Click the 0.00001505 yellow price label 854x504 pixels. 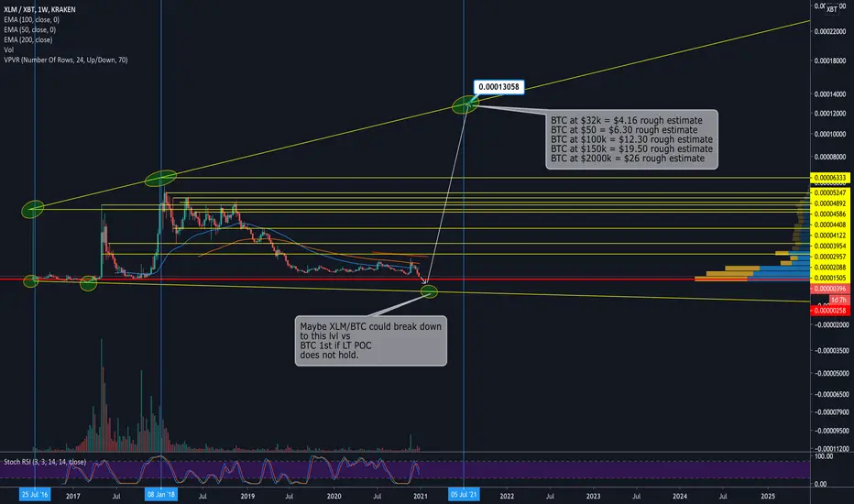tap(830, 278)
